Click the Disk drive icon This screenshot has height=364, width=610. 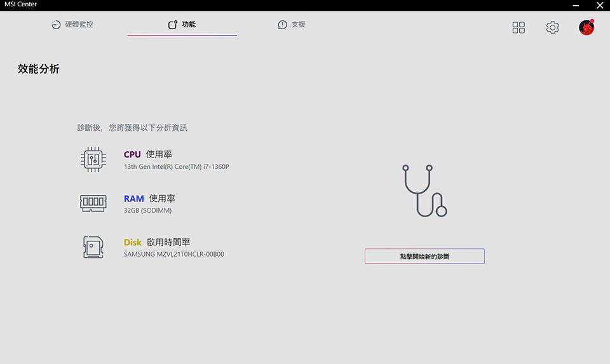(93, 247)
